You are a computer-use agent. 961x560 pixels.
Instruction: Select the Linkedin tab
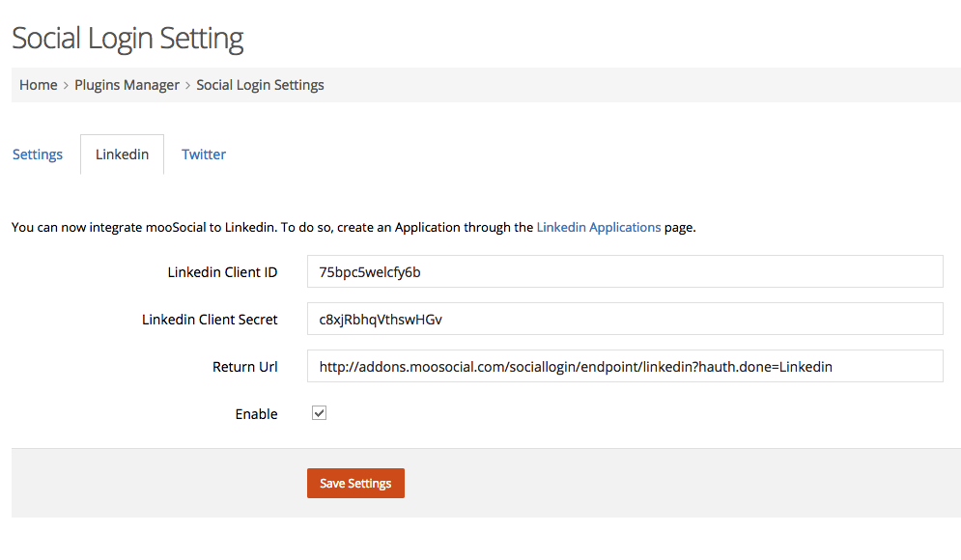pos(122,154)
